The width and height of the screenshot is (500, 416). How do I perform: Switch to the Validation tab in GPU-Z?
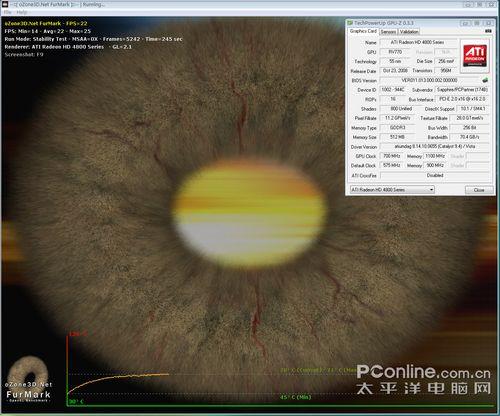(x=409, y=32)
